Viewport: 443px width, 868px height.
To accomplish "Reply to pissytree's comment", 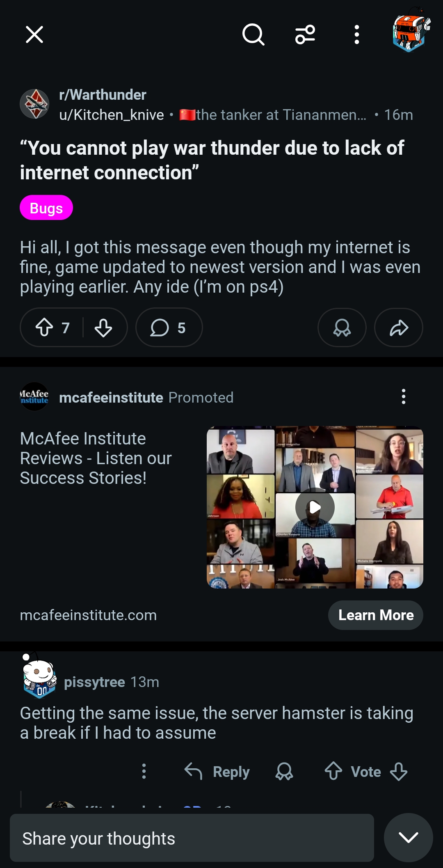I will pyautogui.click(x=217, y=772).
